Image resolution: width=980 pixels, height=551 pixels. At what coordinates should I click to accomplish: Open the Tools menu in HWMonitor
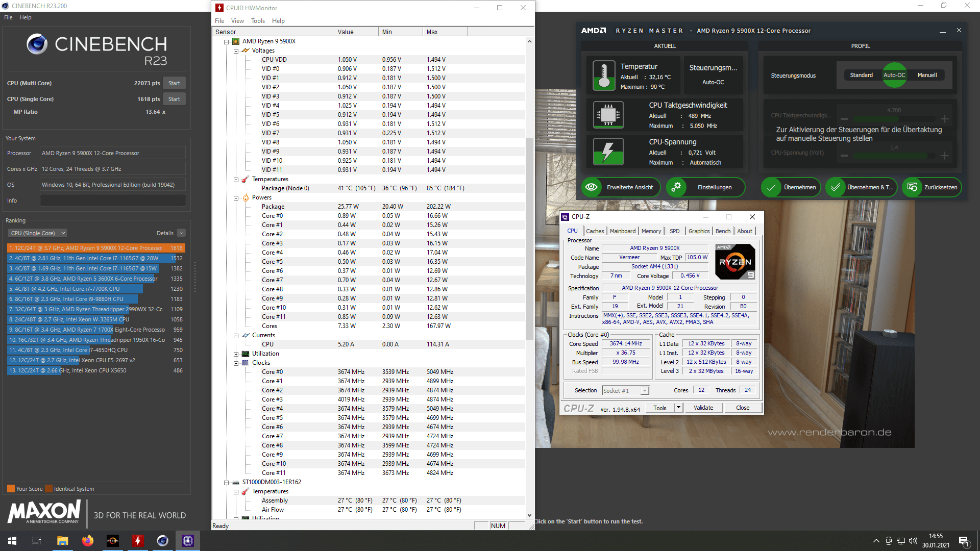(x=258, y=21)
